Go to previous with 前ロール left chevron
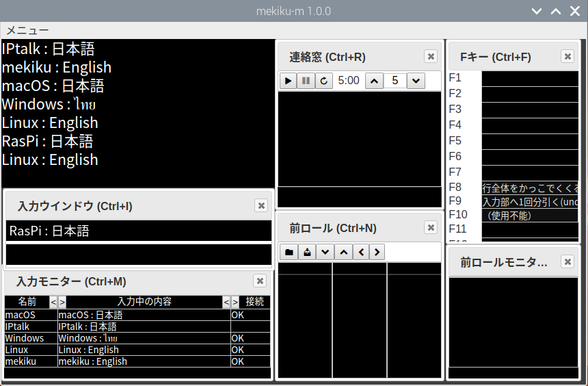 coord(361,252)
